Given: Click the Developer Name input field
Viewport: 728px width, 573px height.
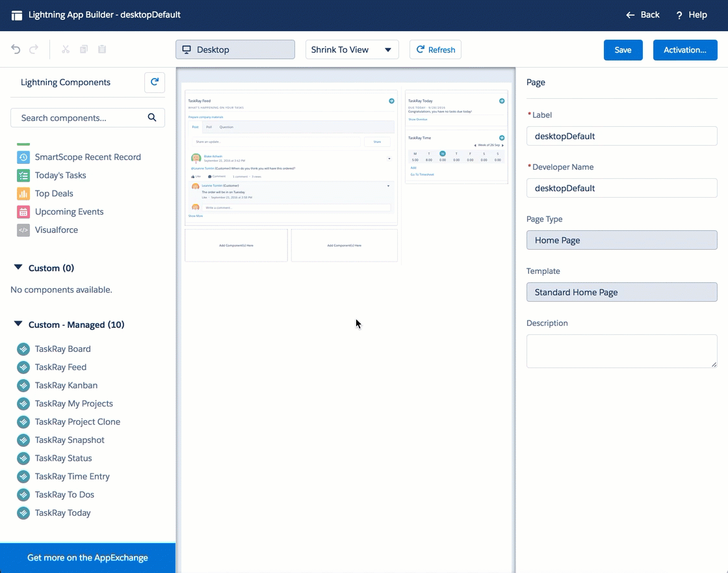Looking at the screenshot, I should point(621,188).
